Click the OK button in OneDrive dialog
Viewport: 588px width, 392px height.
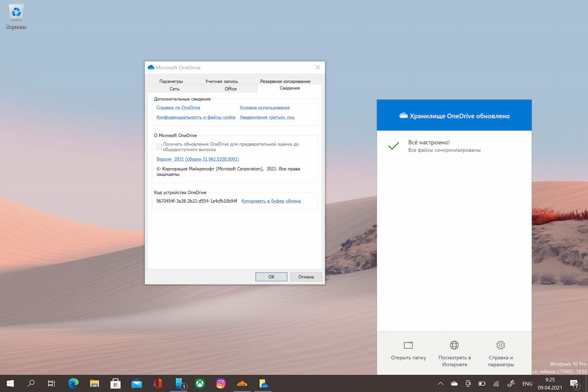[x=271, y=277]
